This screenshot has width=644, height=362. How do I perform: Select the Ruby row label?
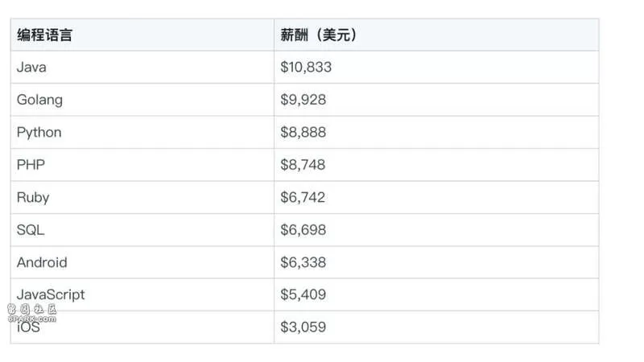pos(33,197)
